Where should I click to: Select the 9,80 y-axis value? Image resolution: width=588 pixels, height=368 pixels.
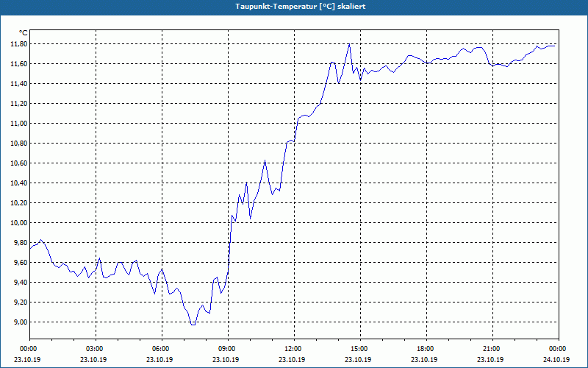click(21, 243)
